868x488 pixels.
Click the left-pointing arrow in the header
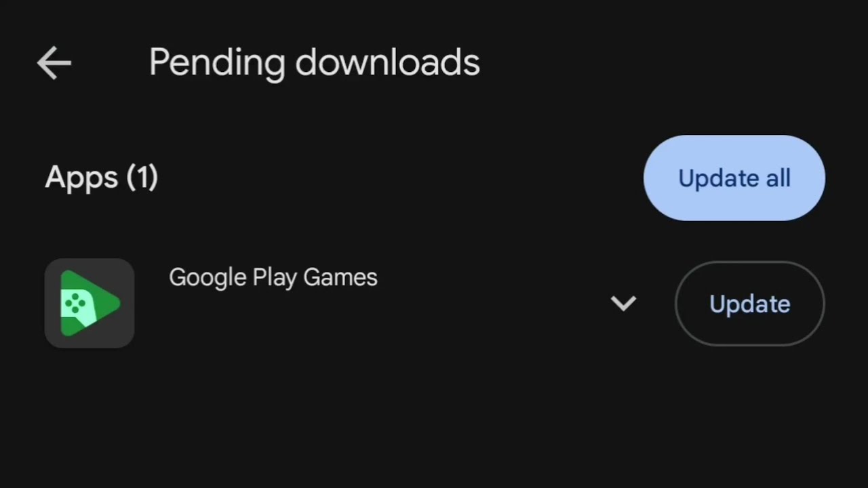pyautogui.click(x=54, y=63)
